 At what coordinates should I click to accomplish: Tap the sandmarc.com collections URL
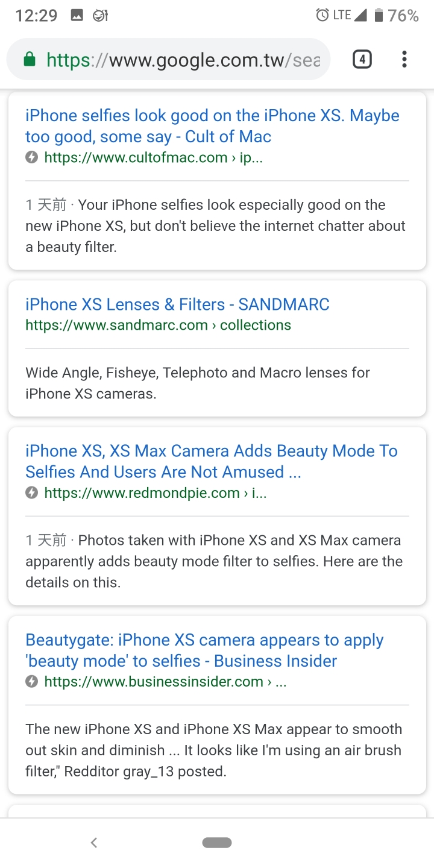tap(158, 325)
